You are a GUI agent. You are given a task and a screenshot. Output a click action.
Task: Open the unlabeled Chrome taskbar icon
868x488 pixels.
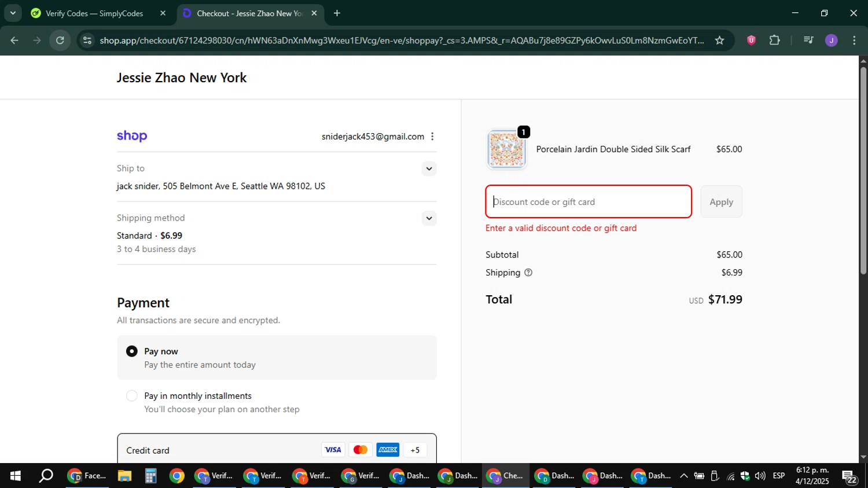click(176, 476)
